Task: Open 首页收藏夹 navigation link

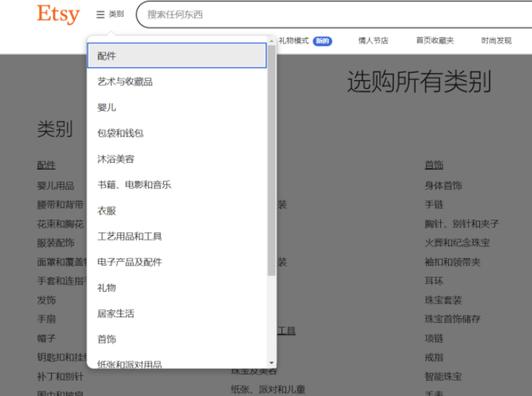Action: [x=435, y=40]
